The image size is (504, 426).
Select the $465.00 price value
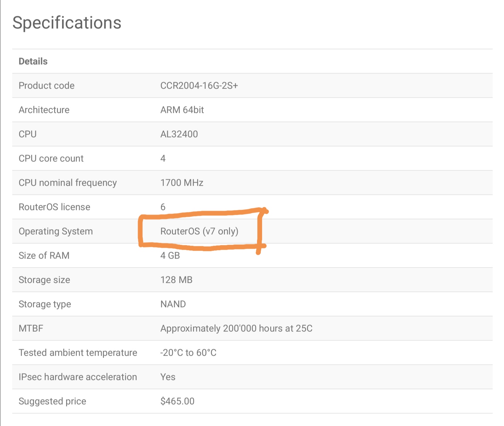pos(177,401)
